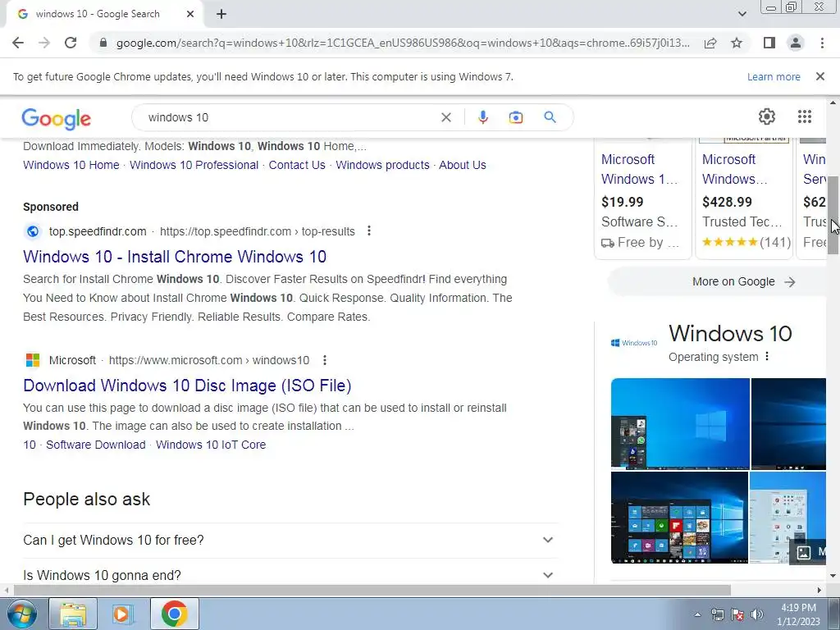Click the horizontal scrollbar at page bottom
840x630 pixels.
pos(372,590)
